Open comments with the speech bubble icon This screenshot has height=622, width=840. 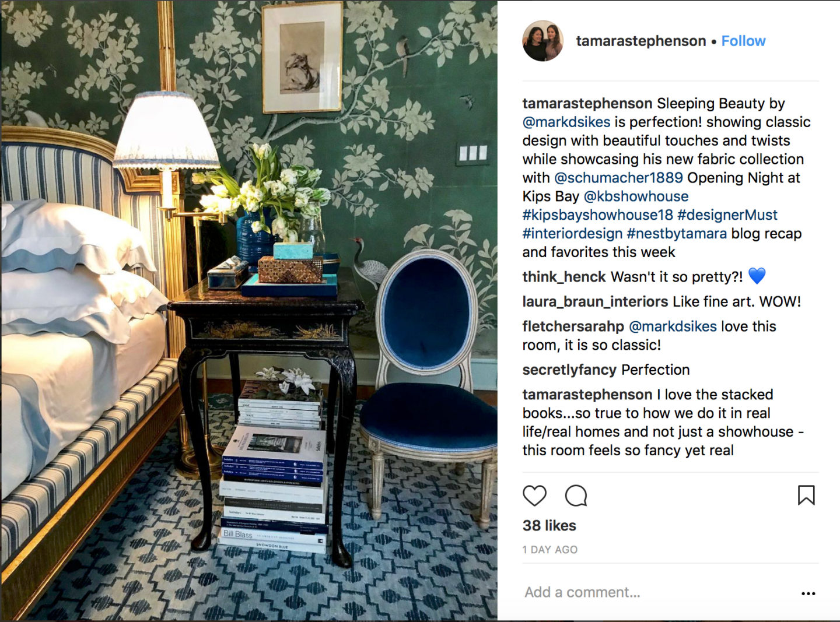click(x=576, y=496)
